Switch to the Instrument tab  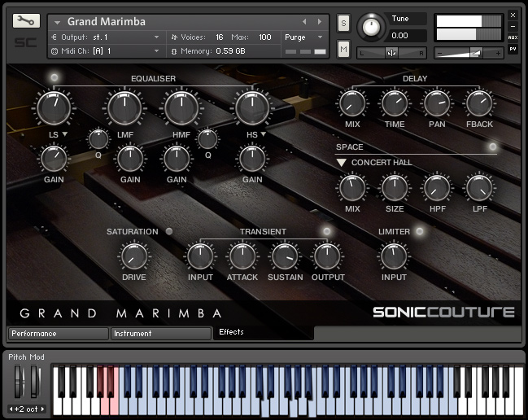161,334
